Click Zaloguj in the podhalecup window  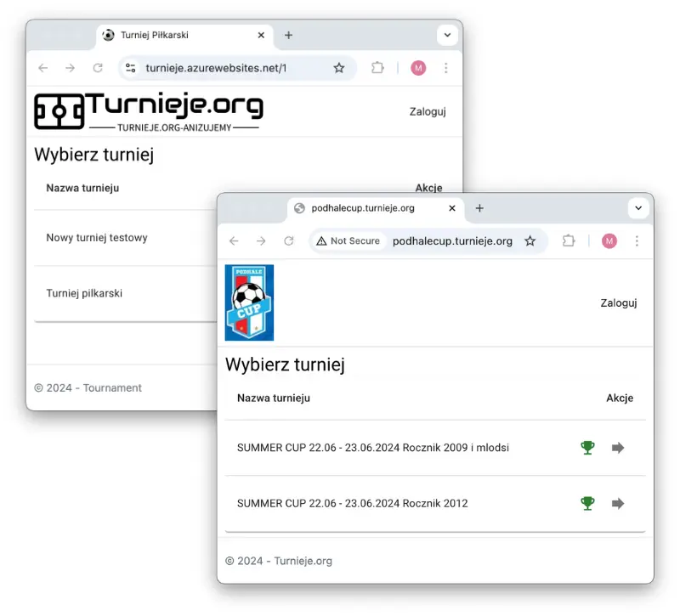619,303
